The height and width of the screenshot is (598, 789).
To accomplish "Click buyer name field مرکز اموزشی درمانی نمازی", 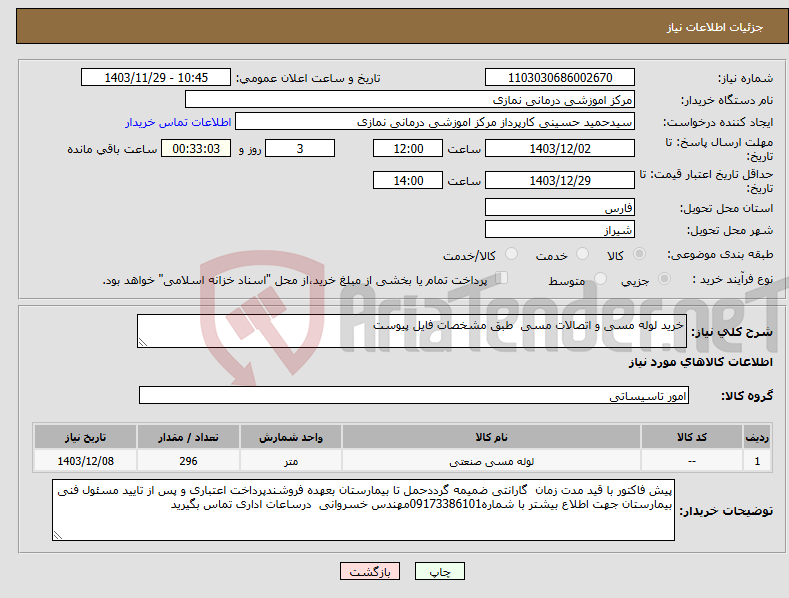I will click(410, 100).
